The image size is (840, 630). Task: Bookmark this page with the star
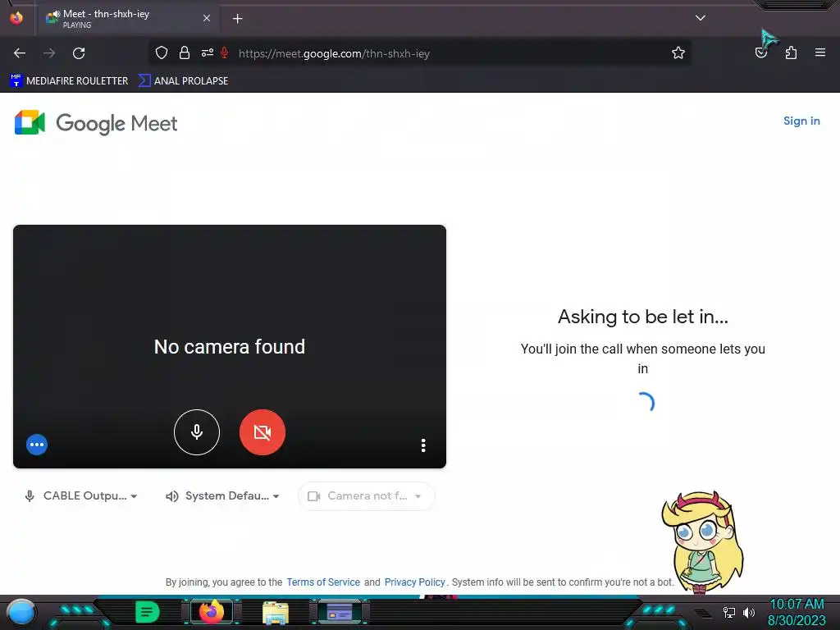[x=678, y=52]
